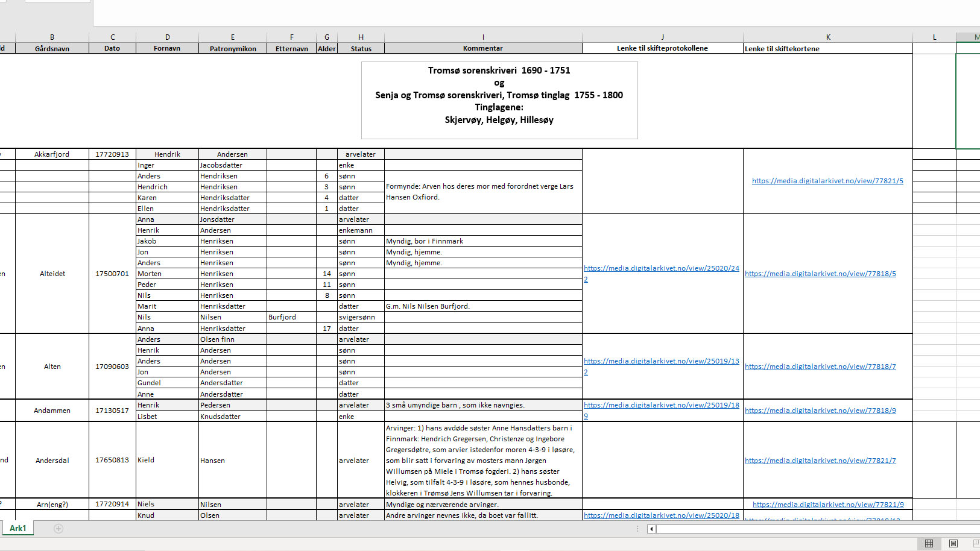Open link digitalarkivet view/25020/24
This screenshot has width=980, height=551.
[x=661, y=268]
